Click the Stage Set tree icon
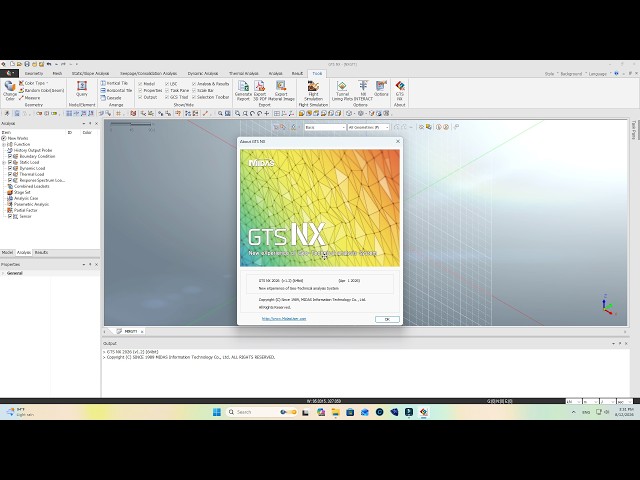The image size is (640, 480). (10, 192)
